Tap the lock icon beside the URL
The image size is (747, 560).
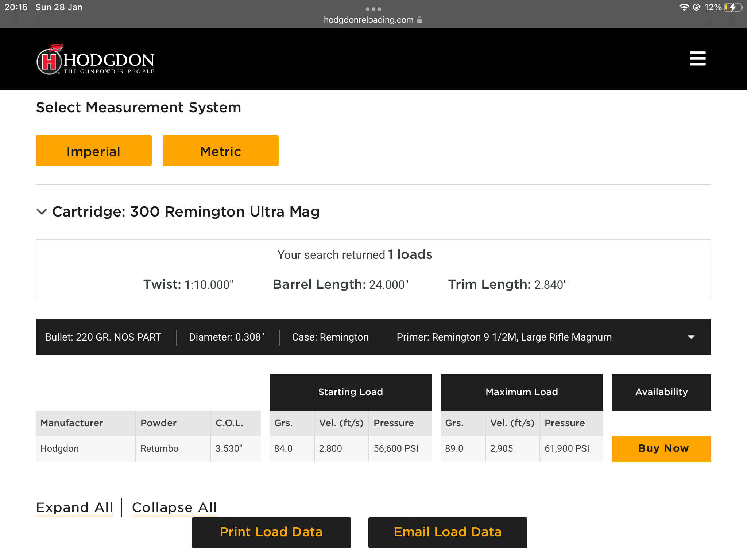coord(419,20)
